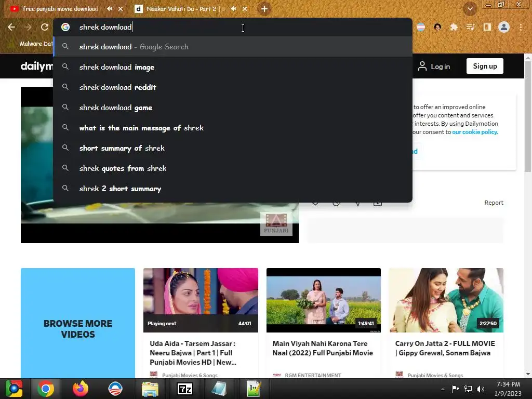
Task: Open the pink-blue striped extension icon
Action: pyautogui.click(x=421, y=27)
